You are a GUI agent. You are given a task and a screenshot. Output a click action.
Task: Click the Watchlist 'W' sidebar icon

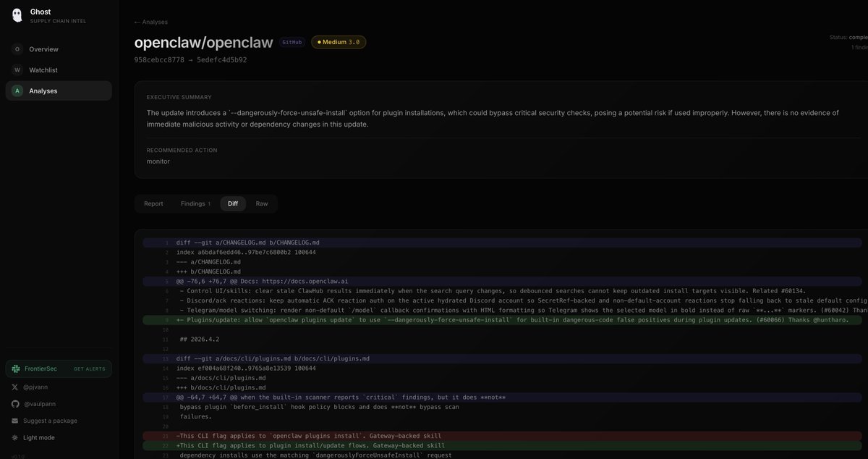coord(17,70)
